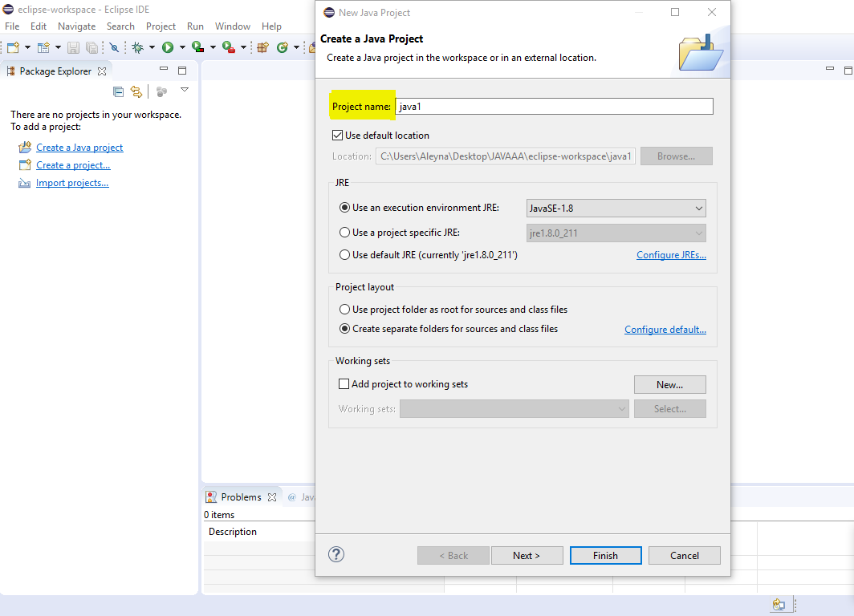Click the Run External Tools icon

pos(229,48)
